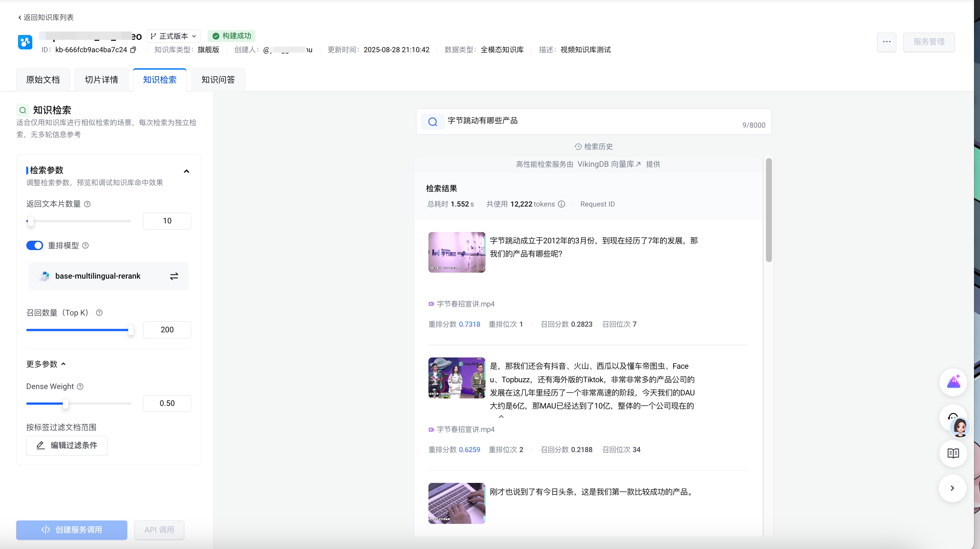Open the VikingDB 向量库 link
Viewport: 980px width, 549px height.
(x=609, y=164)
